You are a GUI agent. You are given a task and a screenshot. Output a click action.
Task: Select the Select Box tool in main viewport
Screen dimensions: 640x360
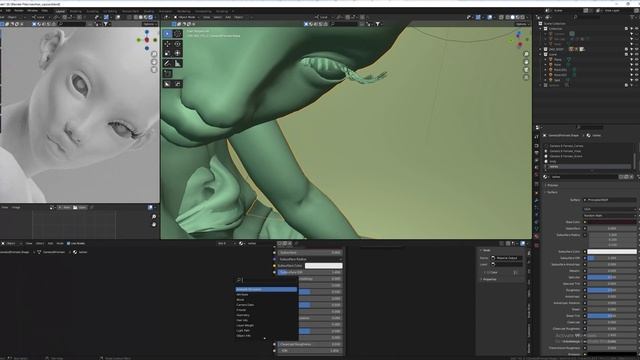coord(167,33)
